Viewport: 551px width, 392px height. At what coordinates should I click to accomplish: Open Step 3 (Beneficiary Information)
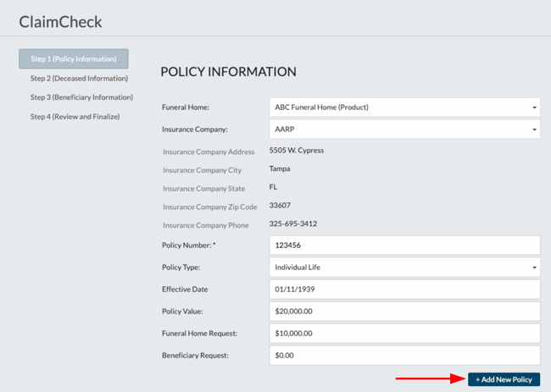81,97
